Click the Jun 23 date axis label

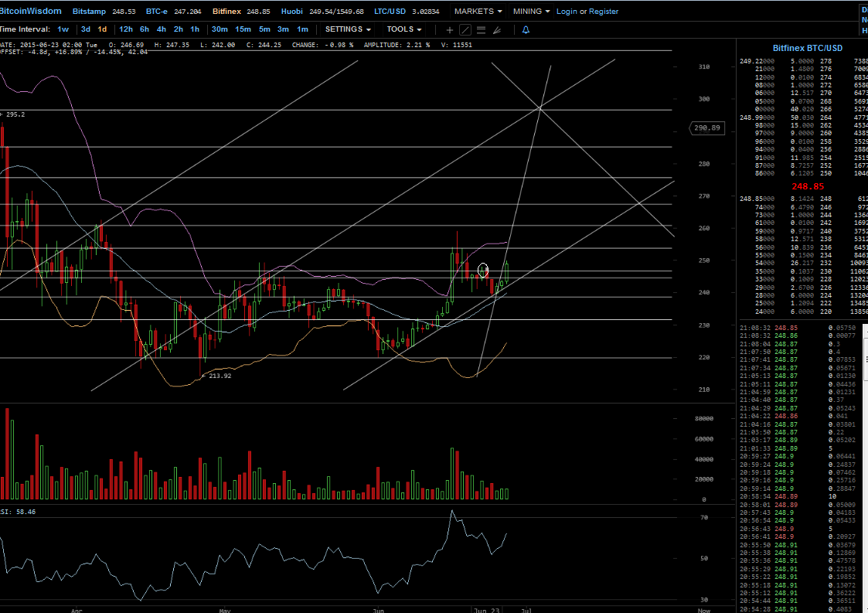[x=487, y=610]
